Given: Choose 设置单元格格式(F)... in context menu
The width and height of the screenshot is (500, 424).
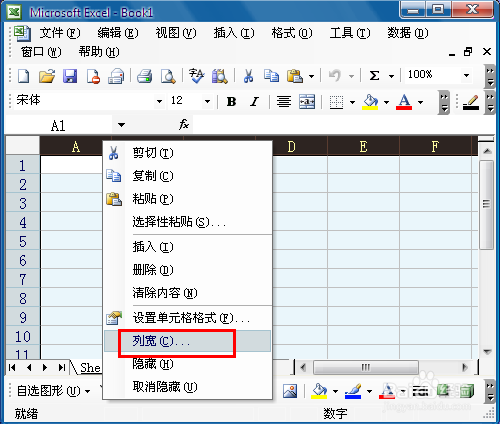Looking at the screenshot, I should click(187, 318).
